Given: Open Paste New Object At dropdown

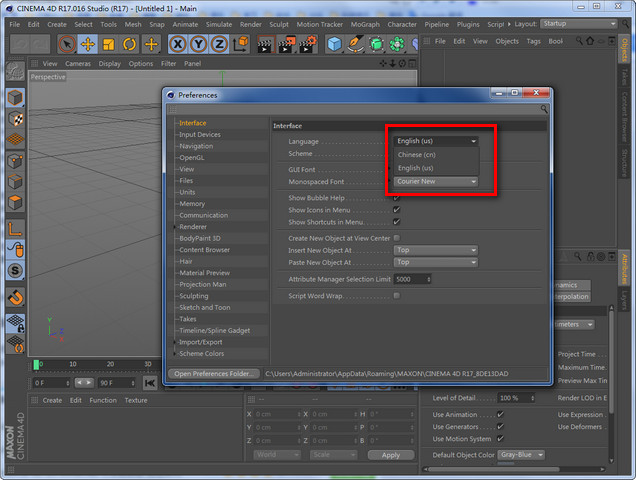Looking at the screenshot, I should coord(436,262).
